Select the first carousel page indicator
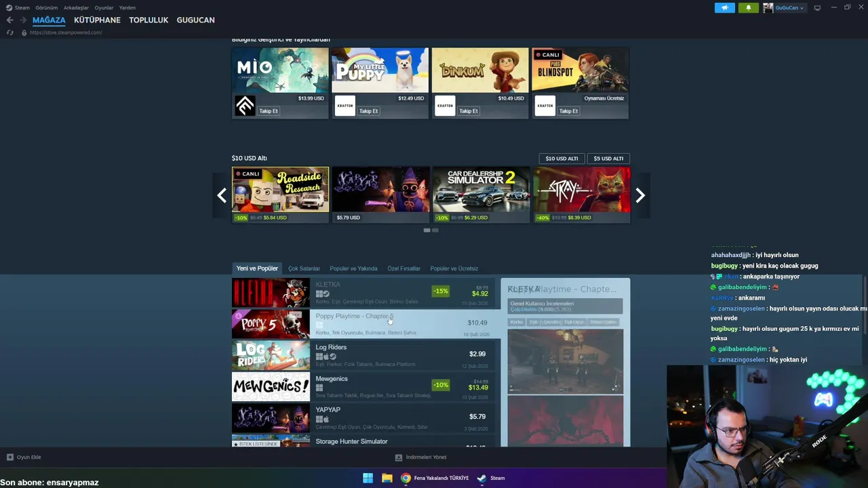868x488 pixels. point(427,230)
